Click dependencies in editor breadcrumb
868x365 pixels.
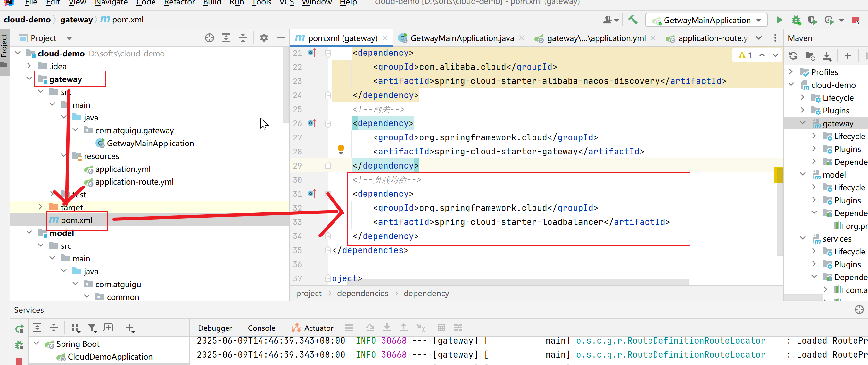(362, 293)
